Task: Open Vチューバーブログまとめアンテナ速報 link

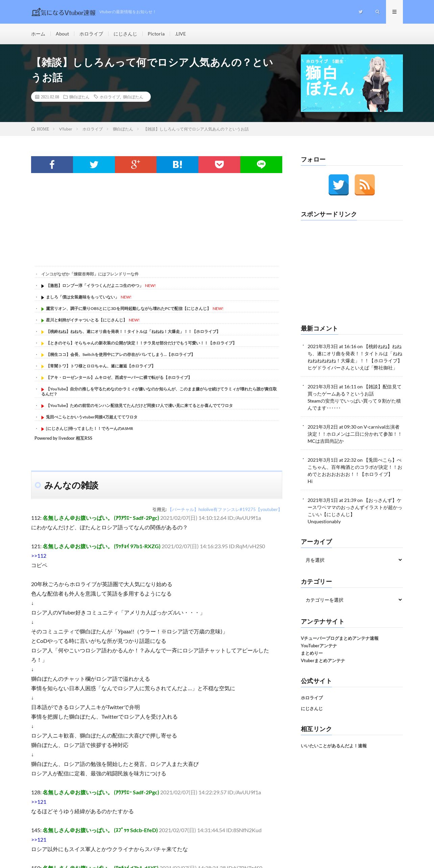Action: point(340,638)
